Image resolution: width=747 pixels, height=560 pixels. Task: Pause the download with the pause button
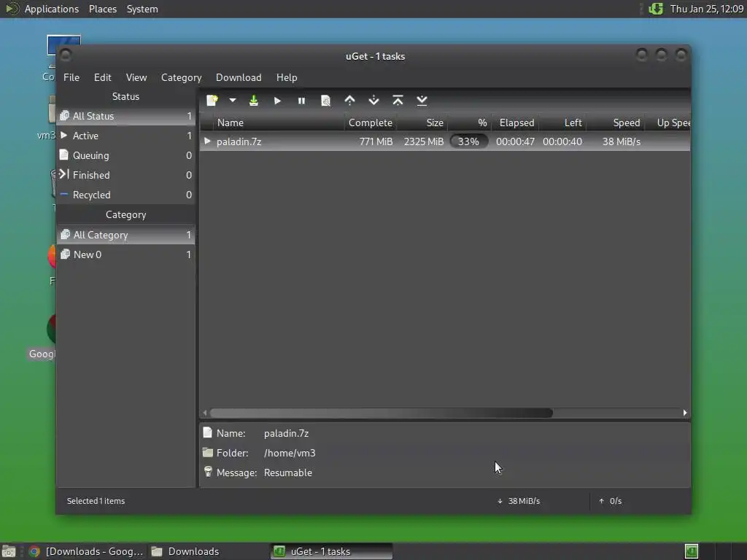pyautogui.click(x=301, y=101)
